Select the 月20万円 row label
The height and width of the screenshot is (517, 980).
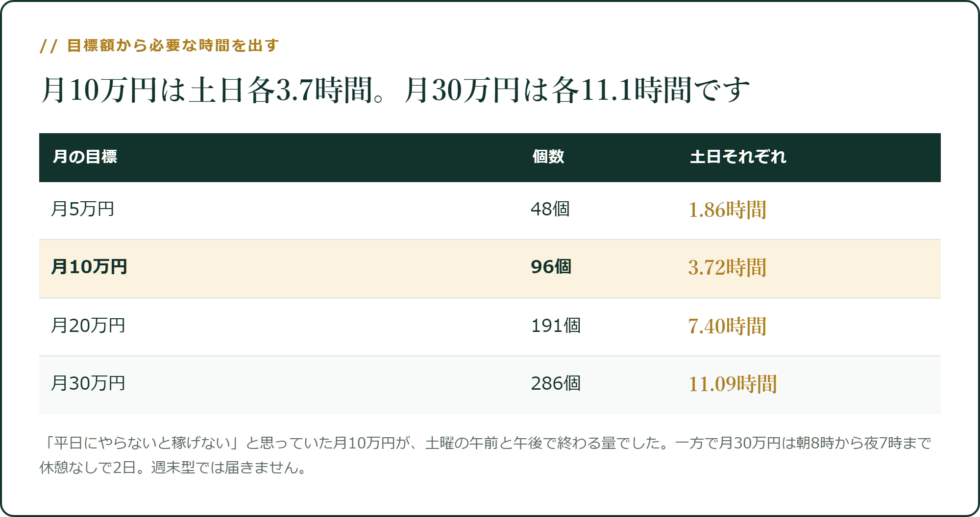(88, 326)
